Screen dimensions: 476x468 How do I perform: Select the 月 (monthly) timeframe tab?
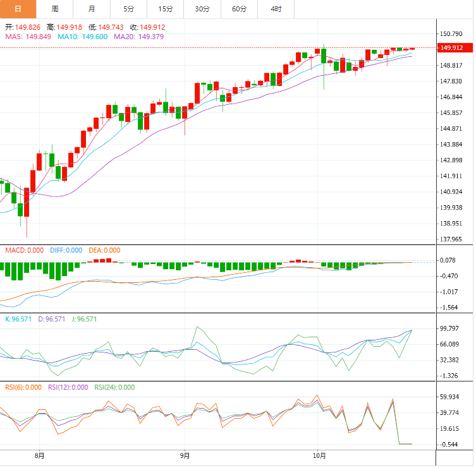coord(92,9)
